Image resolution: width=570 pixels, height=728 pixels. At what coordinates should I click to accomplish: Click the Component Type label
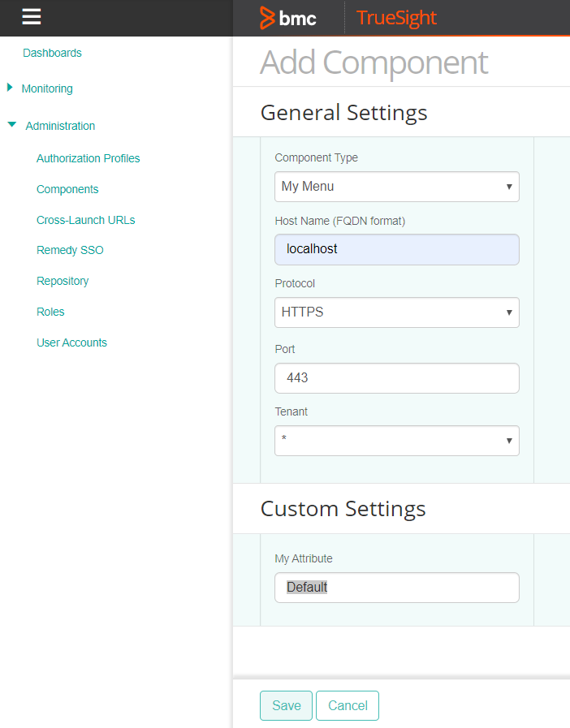(317, 158)
